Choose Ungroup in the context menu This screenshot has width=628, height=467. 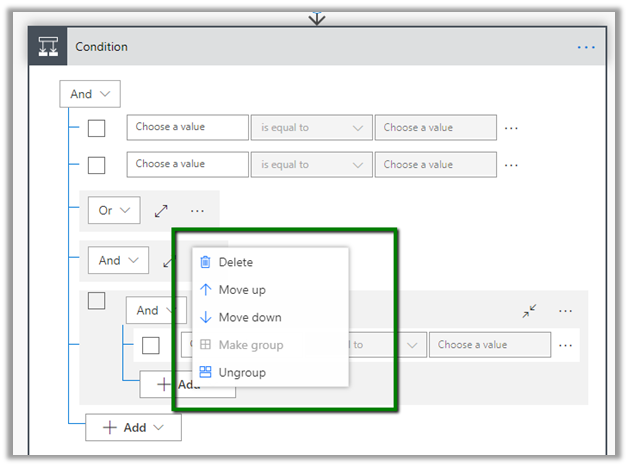[x=242, y=372]
